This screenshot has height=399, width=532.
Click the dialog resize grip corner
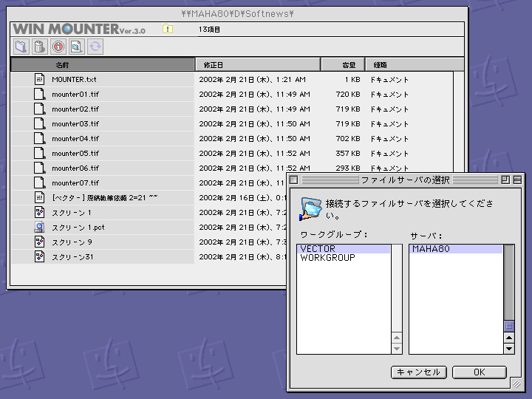516,383
